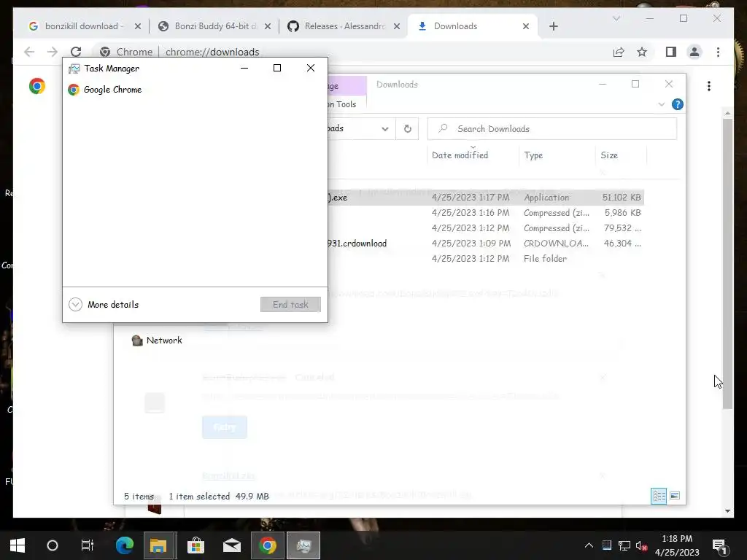Switch Explorer to details view
Image resolution: width=747 pixels, height=560 pixels.
[659, 496]
